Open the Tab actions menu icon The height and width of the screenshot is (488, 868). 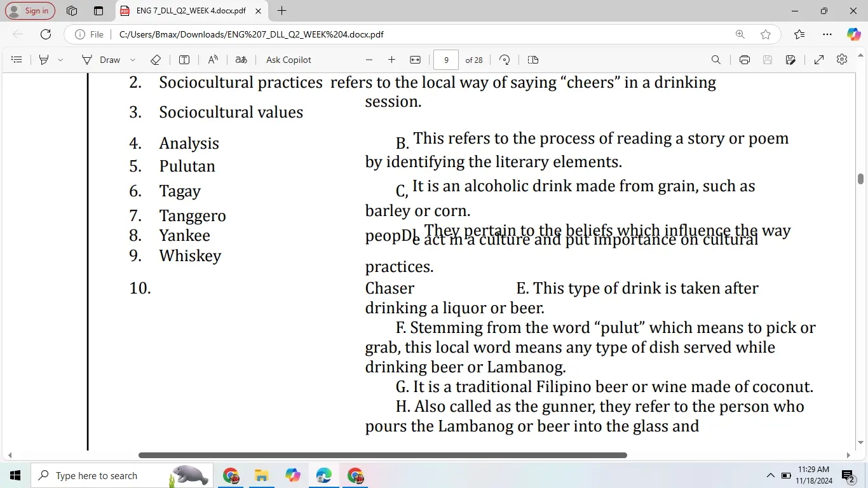(x=98, y=11)
